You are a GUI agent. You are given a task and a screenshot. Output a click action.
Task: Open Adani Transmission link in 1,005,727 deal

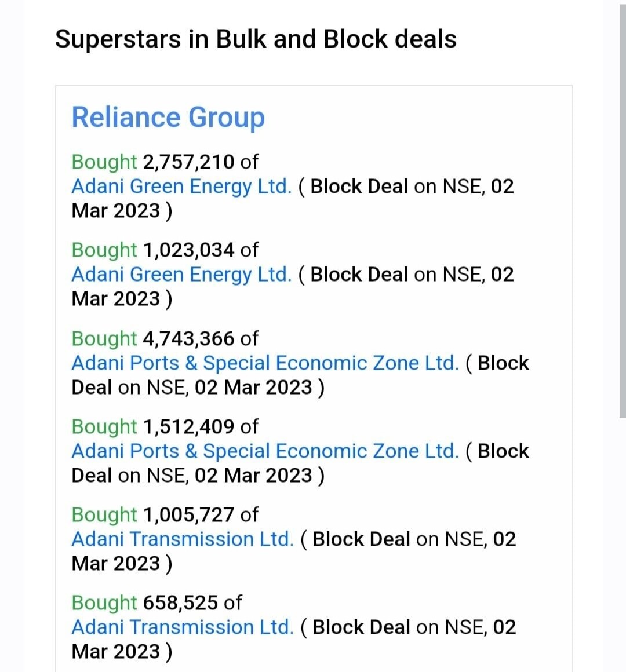[183, 539]
